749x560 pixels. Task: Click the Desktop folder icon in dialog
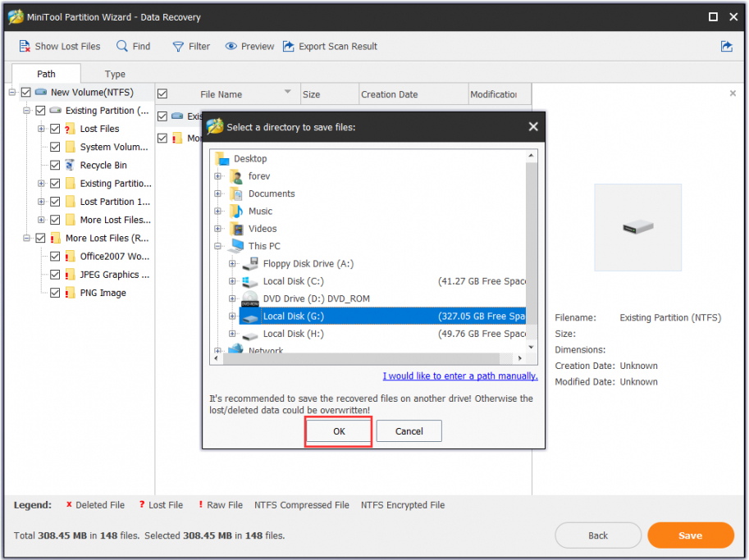[222, 158]
